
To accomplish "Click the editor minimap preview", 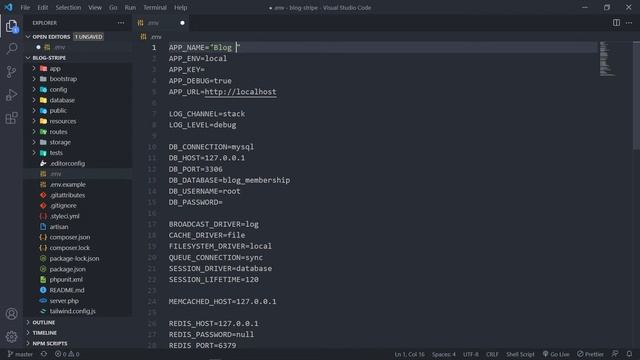I will 607,59.
